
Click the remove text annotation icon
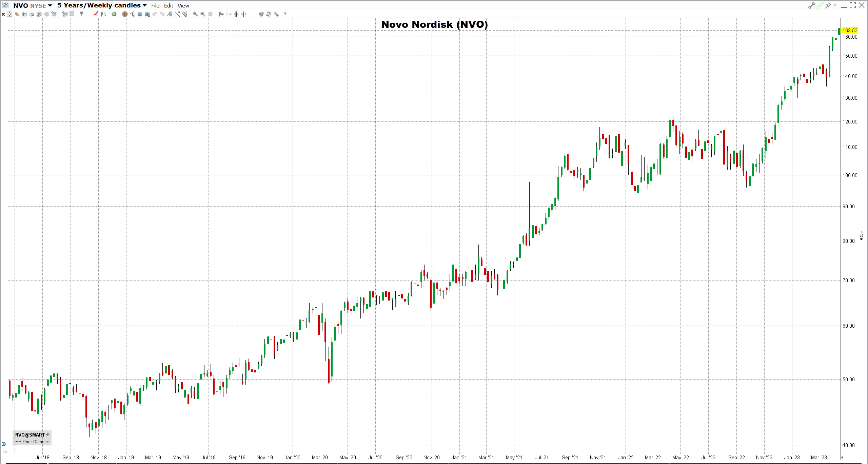[x=147, y=14]
